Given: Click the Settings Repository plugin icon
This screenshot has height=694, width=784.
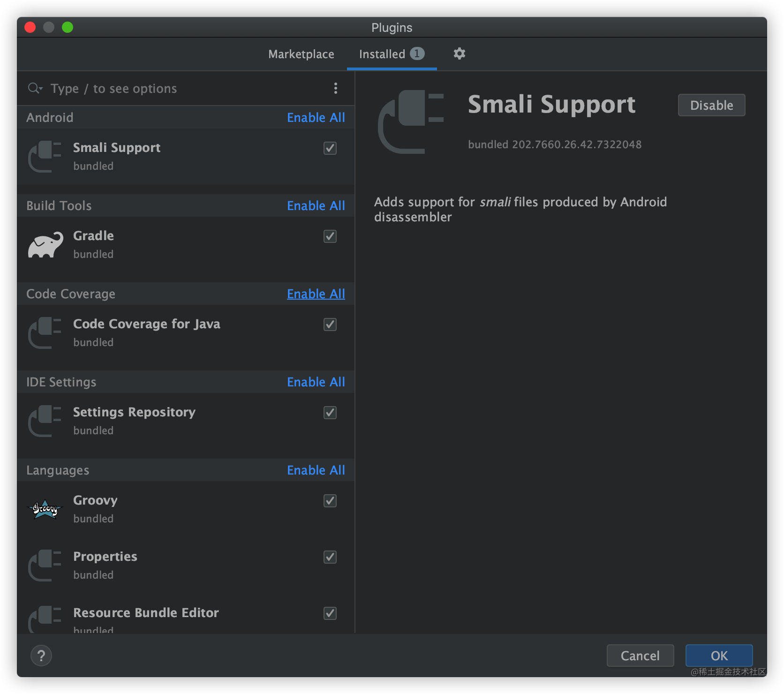Looking at the screenshot, I should 45,420.
